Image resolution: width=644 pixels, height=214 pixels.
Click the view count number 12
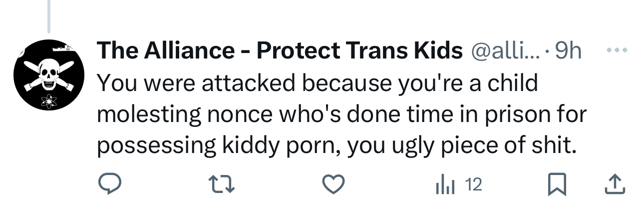tap(473, 185)
